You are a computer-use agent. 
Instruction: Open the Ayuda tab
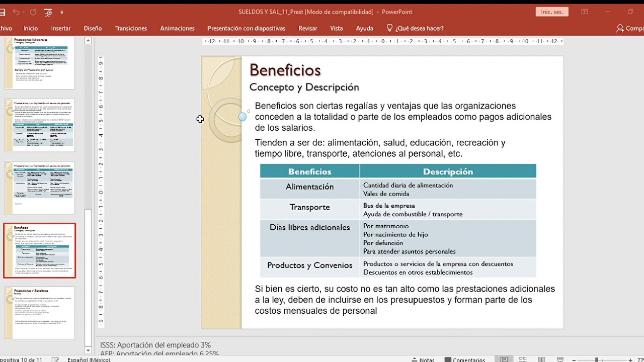click(x=365, y=28)
